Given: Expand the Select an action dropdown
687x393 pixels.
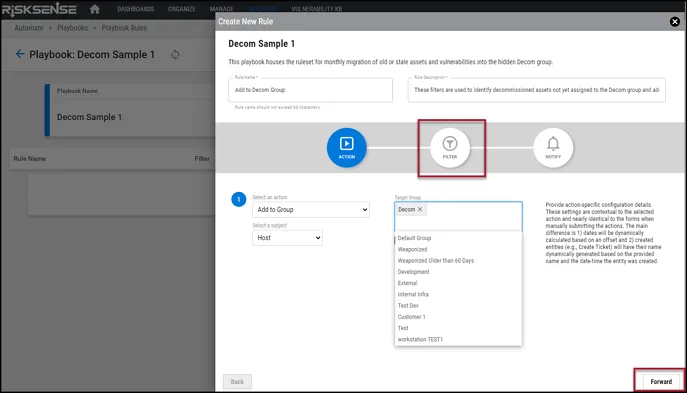Looking at the screenshot, I should (311, 209).
